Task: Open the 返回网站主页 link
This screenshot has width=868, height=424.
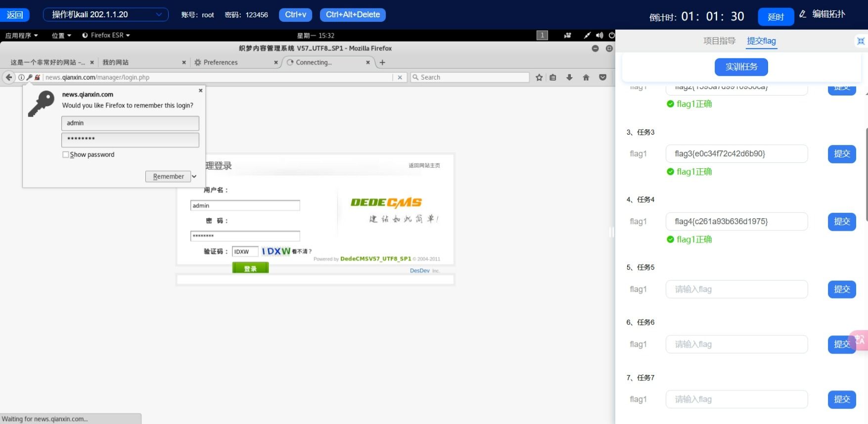Action: click(424, 166)
